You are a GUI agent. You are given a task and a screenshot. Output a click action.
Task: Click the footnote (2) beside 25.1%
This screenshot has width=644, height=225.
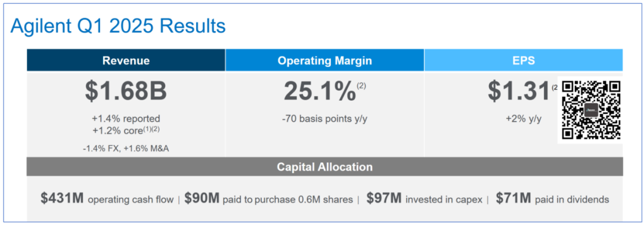click(361, 86)
